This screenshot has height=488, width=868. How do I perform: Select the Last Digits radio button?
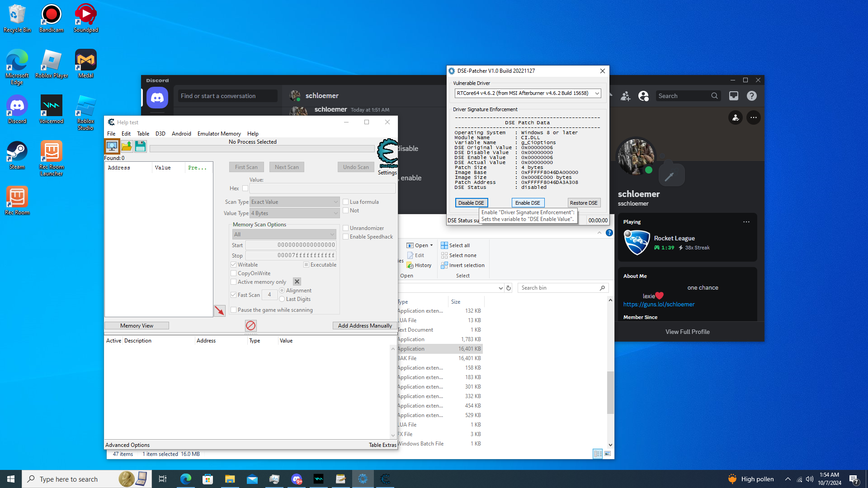pos(282,299)
